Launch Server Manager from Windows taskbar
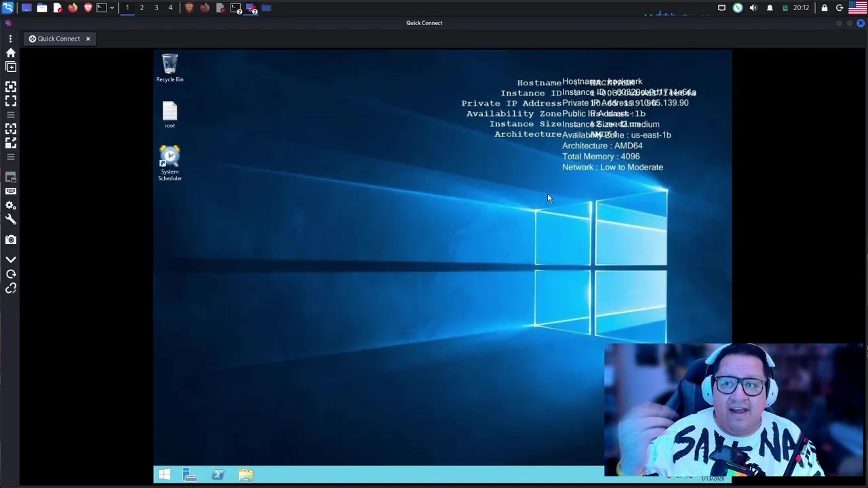 (x=191, y=475)
